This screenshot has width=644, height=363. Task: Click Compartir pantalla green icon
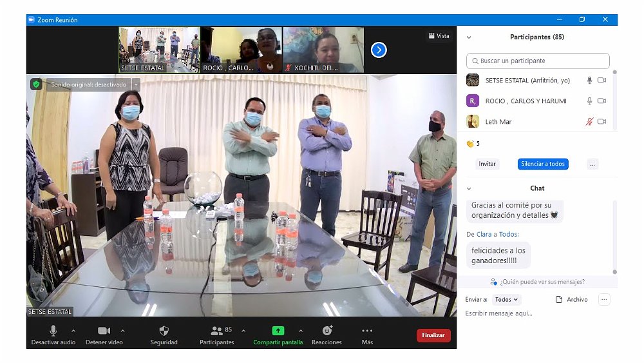point(278,331)
